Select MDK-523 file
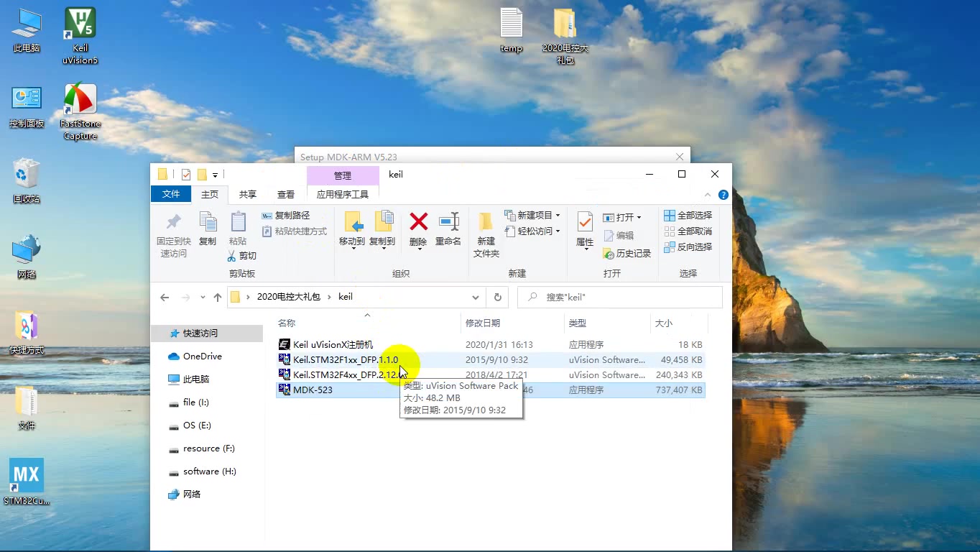Viewport: 980px width, 552px height. 491,390
